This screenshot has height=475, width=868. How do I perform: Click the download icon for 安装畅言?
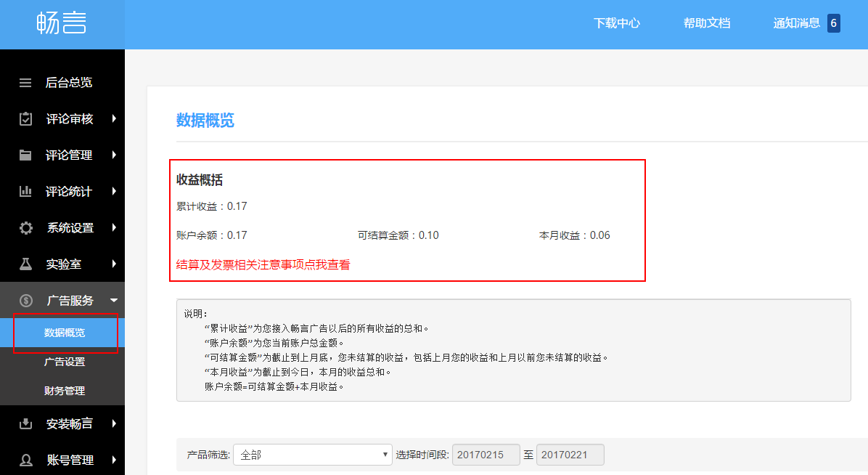[x=25, y=423]
